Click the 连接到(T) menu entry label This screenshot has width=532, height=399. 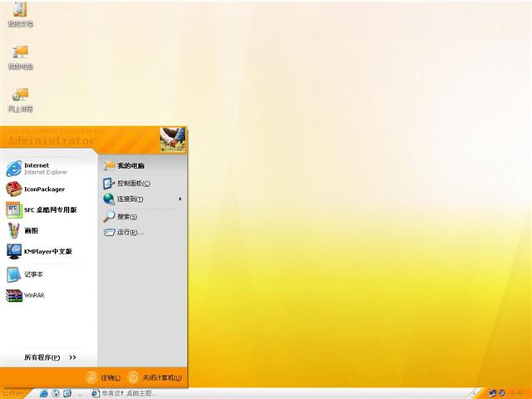point(131,199)
